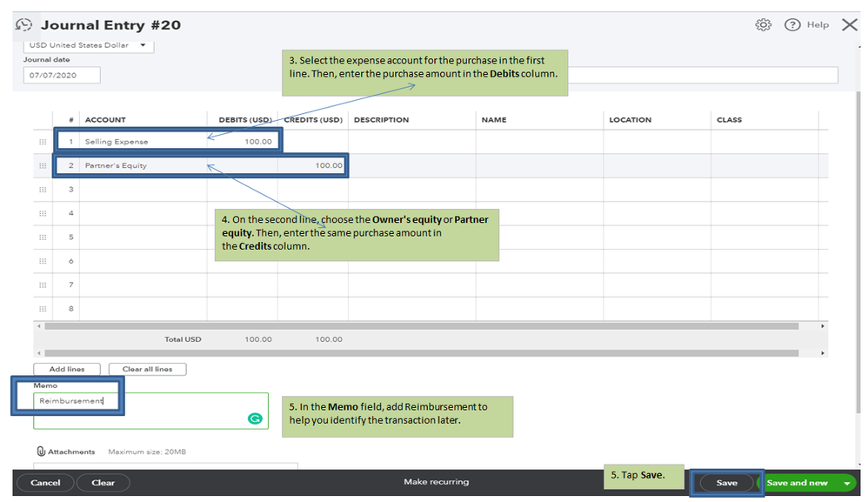
Task: Click the Save button
Action: [x=726, y=483]
